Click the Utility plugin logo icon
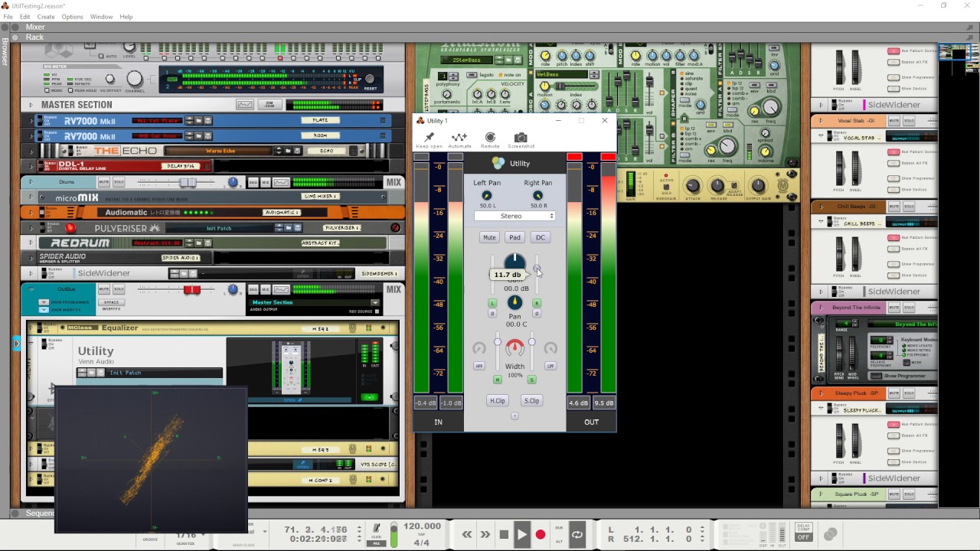 click(x=498, y=163)
